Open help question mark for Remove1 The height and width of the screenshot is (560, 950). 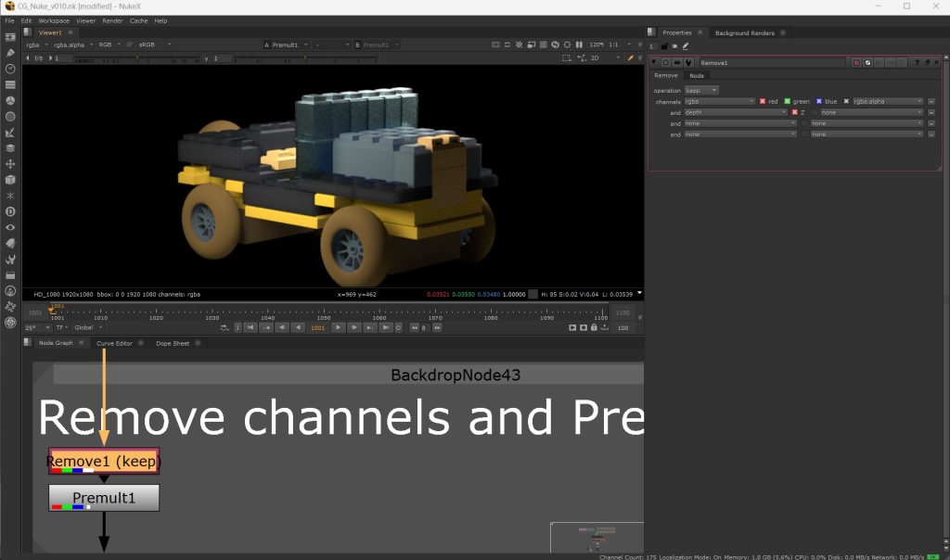click(x=917, y=62)
